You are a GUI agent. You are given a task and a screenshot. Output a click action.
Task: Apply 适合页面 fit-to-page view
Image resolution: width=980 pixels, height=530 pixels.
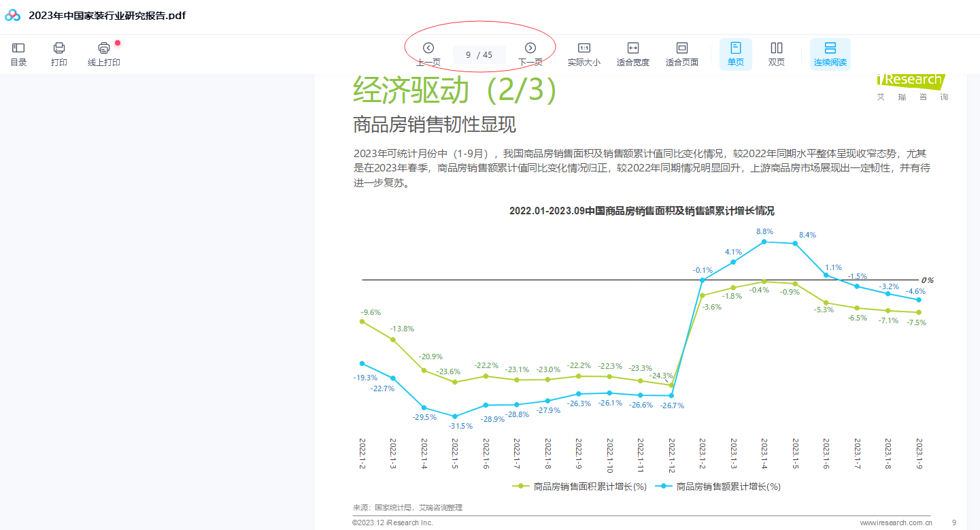(x=681, y=54)
